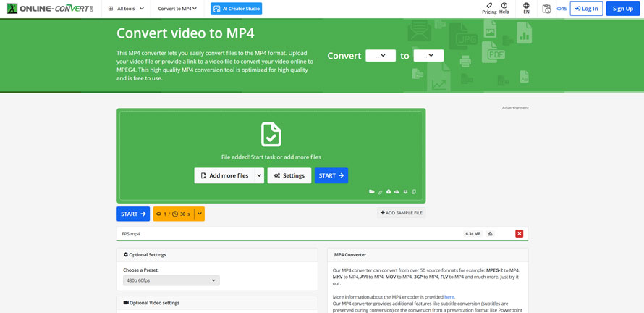Expand the Add more files arrow dropdown
This screenshot has height=313, width=644.
click(259, 175)
